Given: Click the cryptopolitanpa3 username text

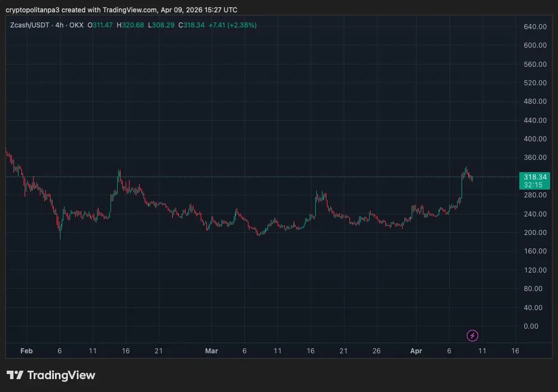Looking at the screenshot, I should (33, 10).
